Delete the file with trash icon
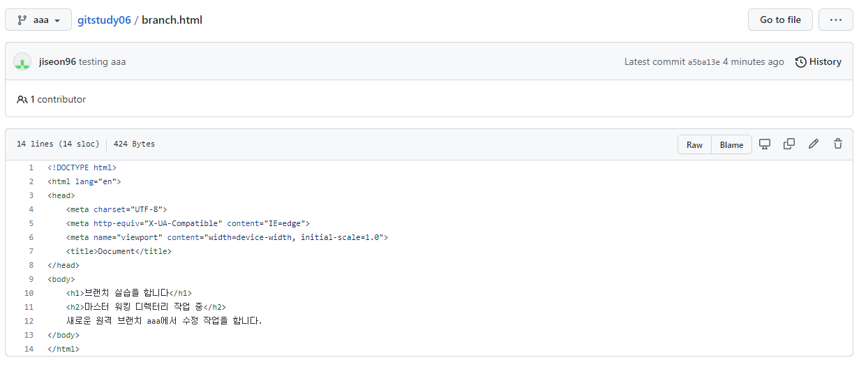 pyautogui.click(x=838, y=144)
